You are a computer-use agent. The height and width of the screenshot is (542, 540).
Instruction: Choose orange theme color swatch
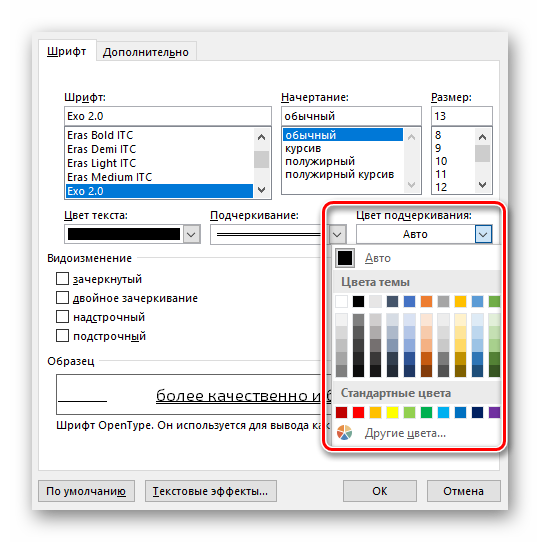(x=426, y=301)
